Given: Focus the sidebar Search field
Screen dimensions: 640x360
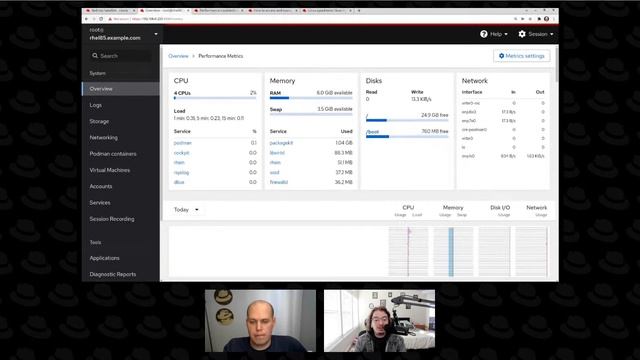Looking at the screenshot, I should pyautogui.click(x=121, y=56).
